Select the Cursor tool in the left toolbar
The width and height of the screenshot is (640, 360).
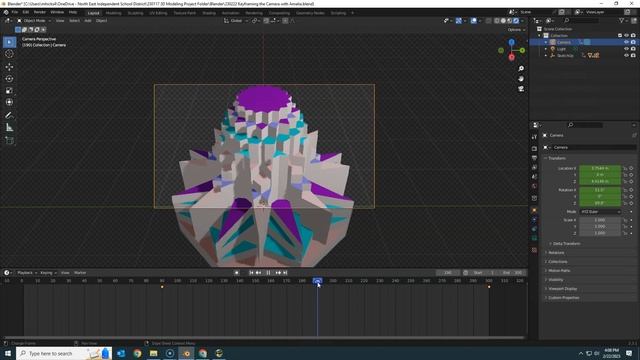9,54
